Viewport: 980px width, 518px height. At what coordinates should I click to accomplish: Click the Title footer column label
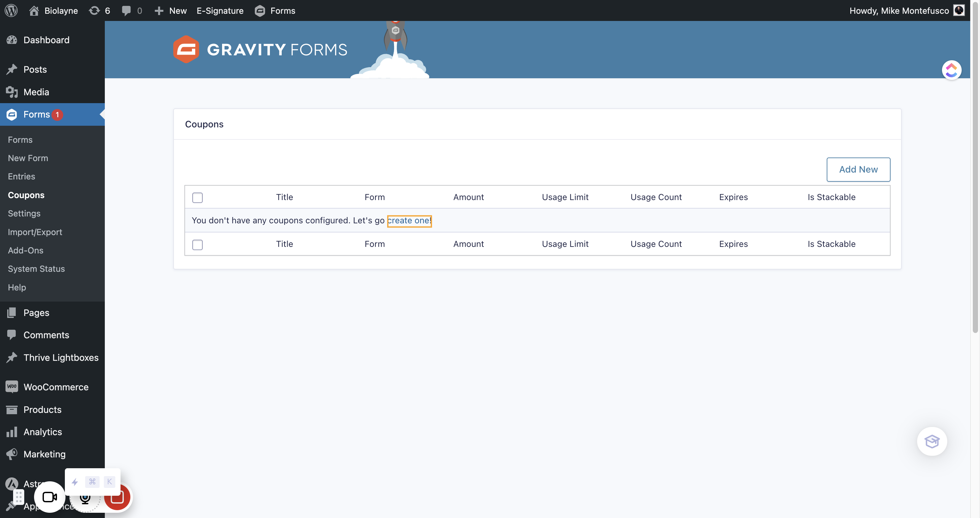tap(285, 244)
